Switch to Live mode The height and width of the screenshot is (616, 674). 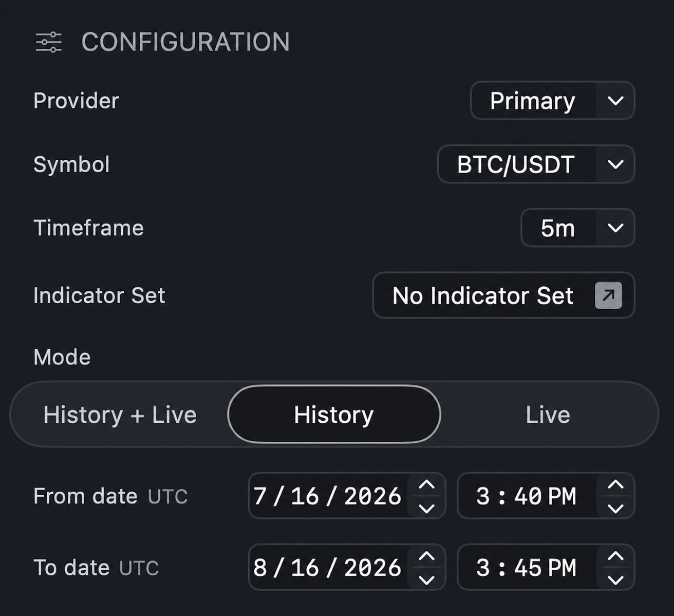point(548,415)
